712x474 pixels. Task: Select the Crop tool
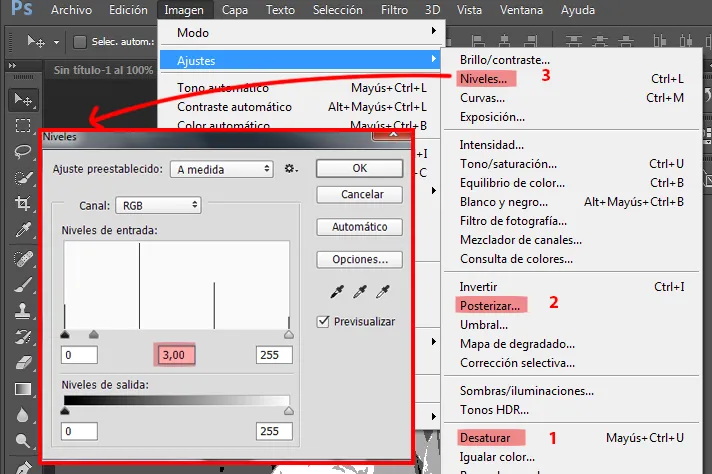tap(23, 203)
